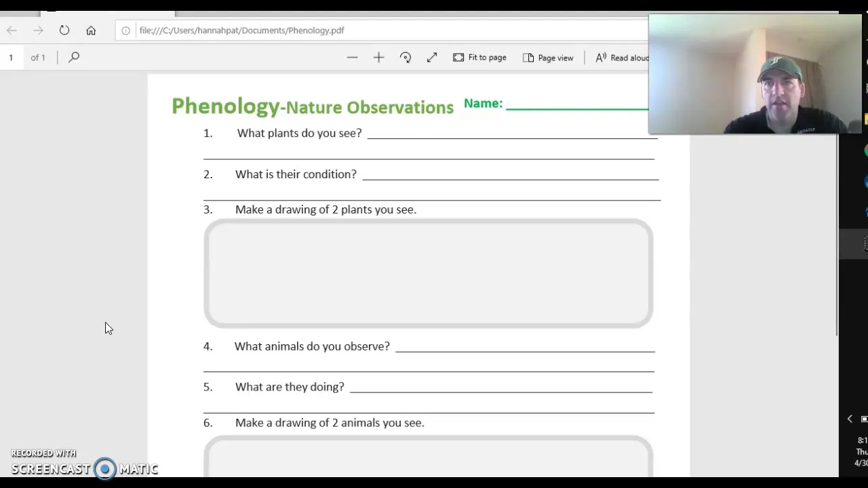Click the webcam video overlay
This screenshot has height=488, width=868.
click(755, 75)
